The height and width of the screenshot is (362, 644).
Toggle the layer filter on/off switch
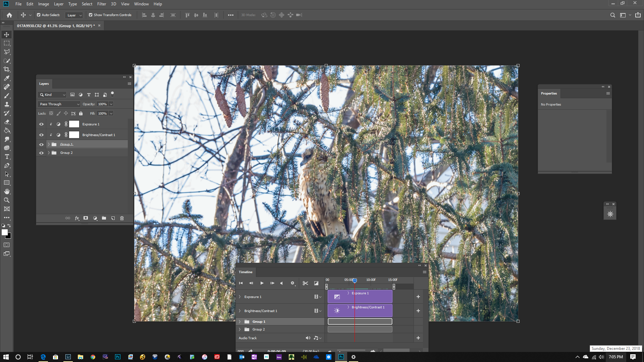click(113, 94)
